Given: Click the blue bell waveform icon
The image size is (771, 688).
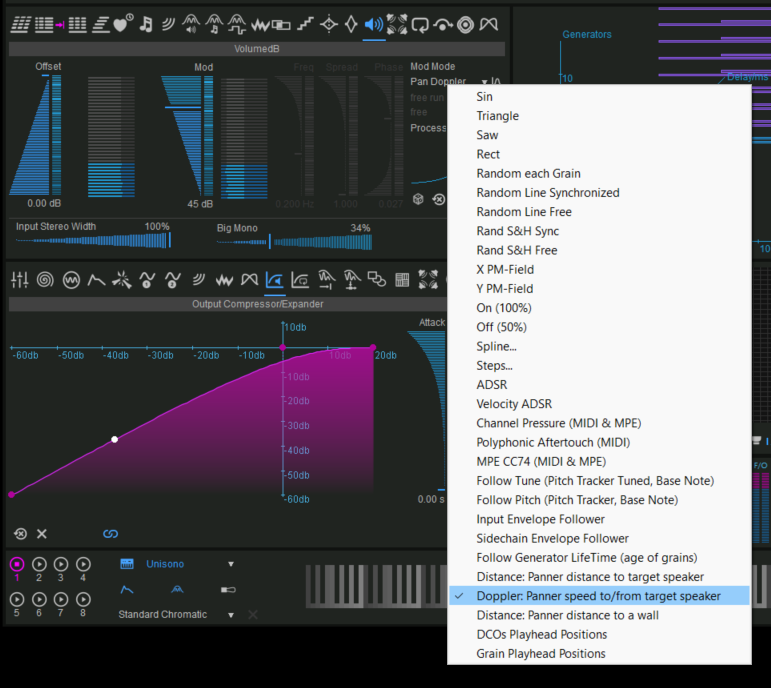Looking at the screenshot, I should 177,589.
